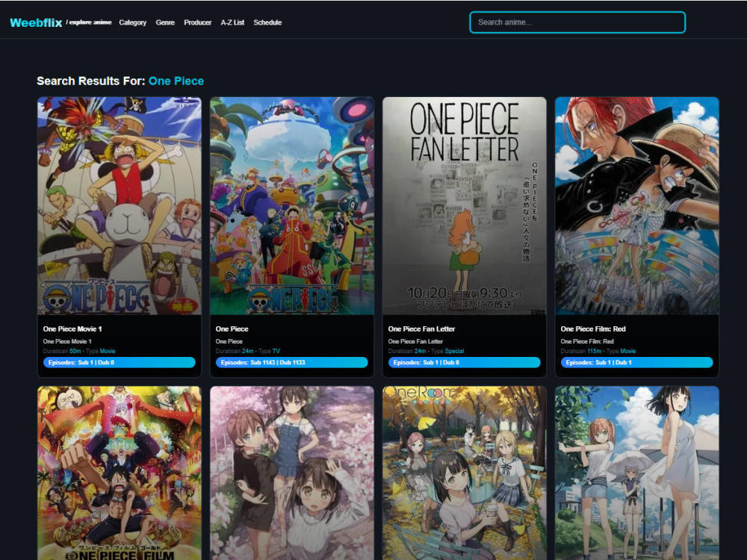This screenshot has width=747, height=560.
Task: Click the Search anime input field
Action: 577,22
